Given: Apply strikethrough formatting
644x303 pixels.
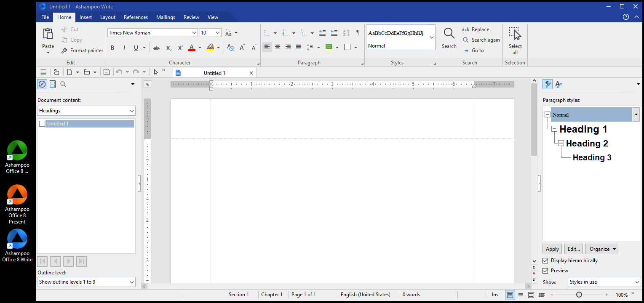Looking at the screenshot, I should click(x=156, y=48).
